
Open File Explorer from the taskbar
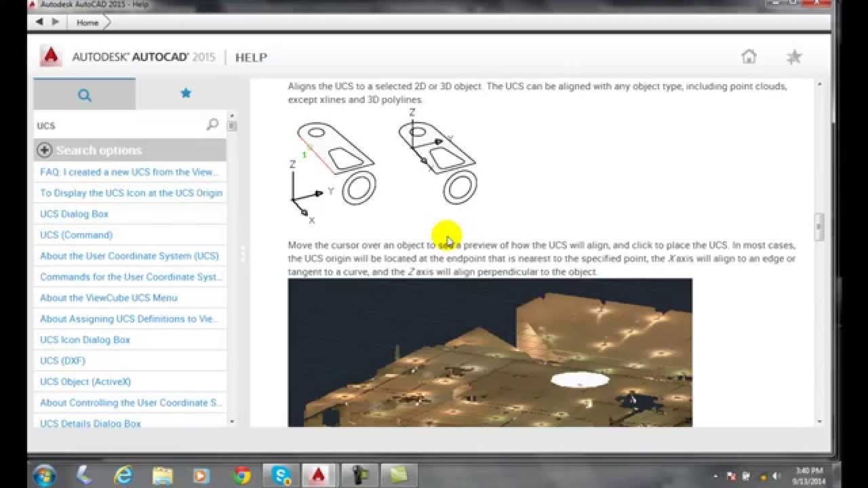[163, 474]
